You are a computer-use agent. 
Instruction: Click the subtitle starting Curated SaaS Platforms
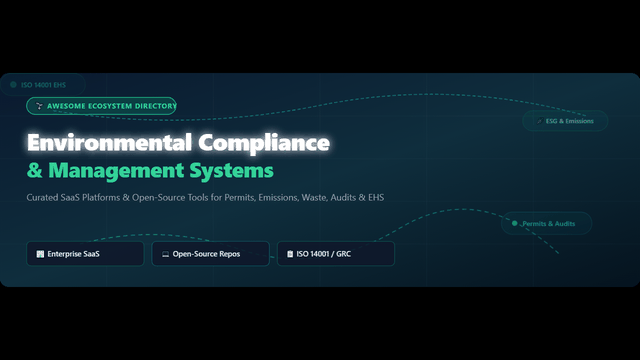[x=205, y=198]
